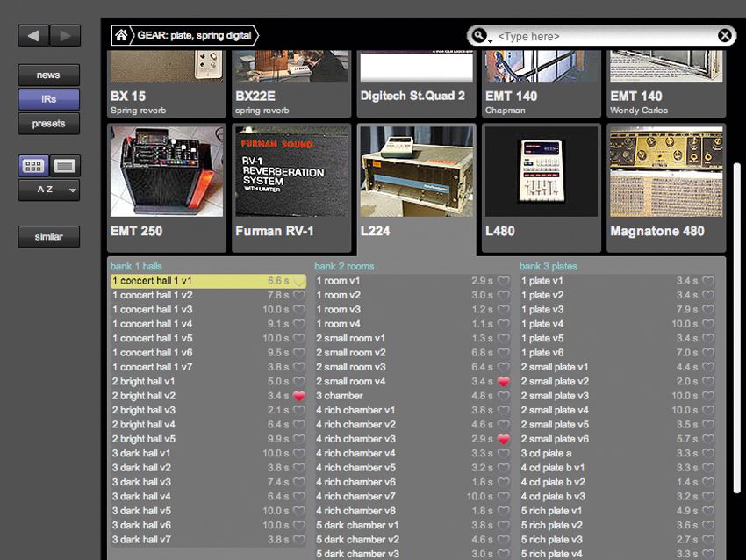Image resolution: width=746 pixels, height=560 pixels.
Task: Unfavorite '4 rich chamber v3' red heart
Action: click(x=504, y=439)
